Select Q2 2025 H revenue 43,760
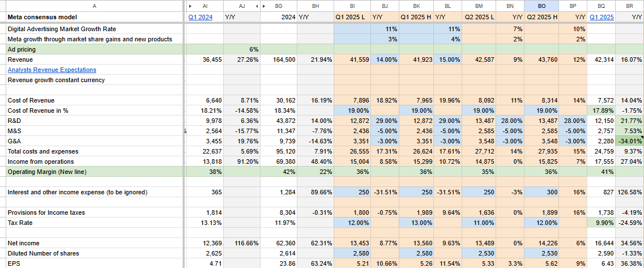644x268 pixels. pos(541,59)
